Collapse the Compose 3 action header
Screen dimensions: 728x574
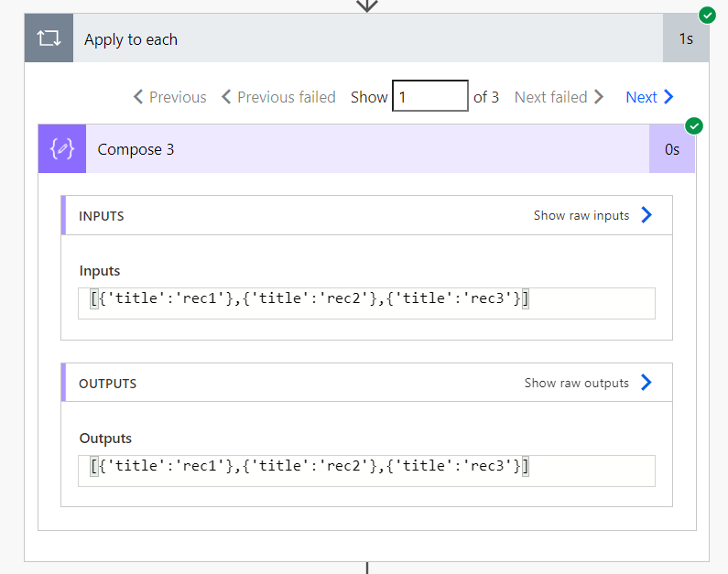(x=368, y=149)
